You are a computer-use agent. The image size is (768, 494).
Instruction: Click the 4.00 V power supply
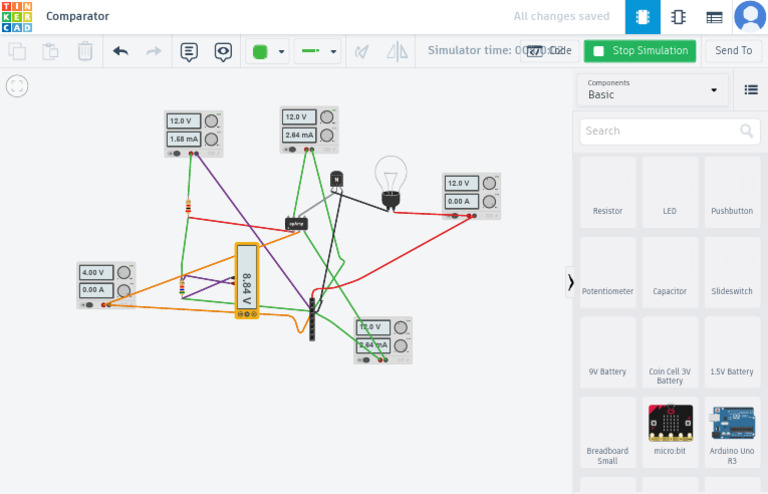click(106, 285)
